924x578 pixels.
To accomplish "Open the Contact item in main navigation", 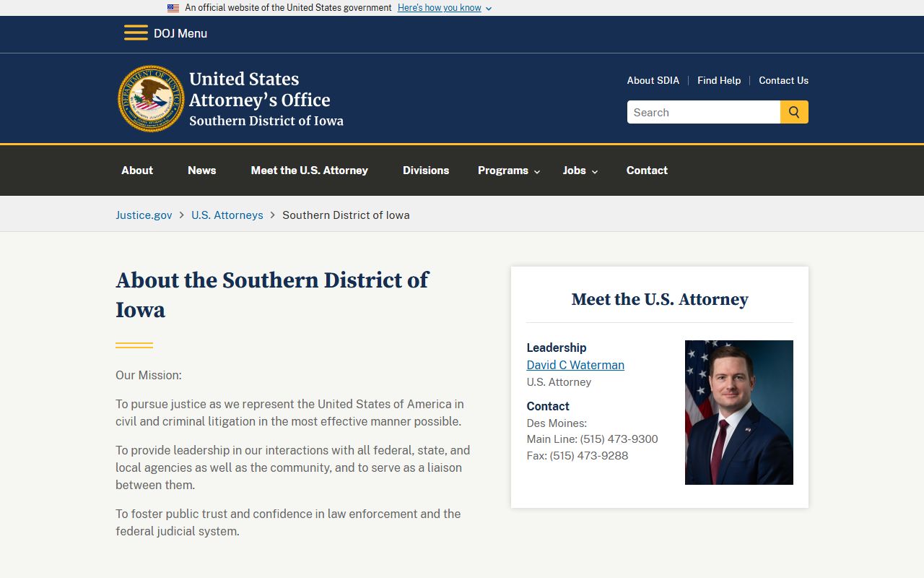I will click(x=647, y=171).
